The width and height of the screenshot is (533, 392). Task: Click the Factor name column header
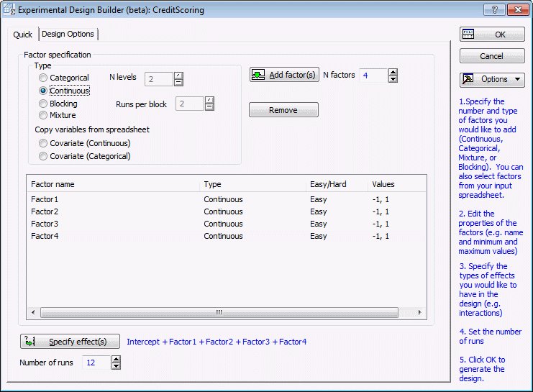click(114, 184)
